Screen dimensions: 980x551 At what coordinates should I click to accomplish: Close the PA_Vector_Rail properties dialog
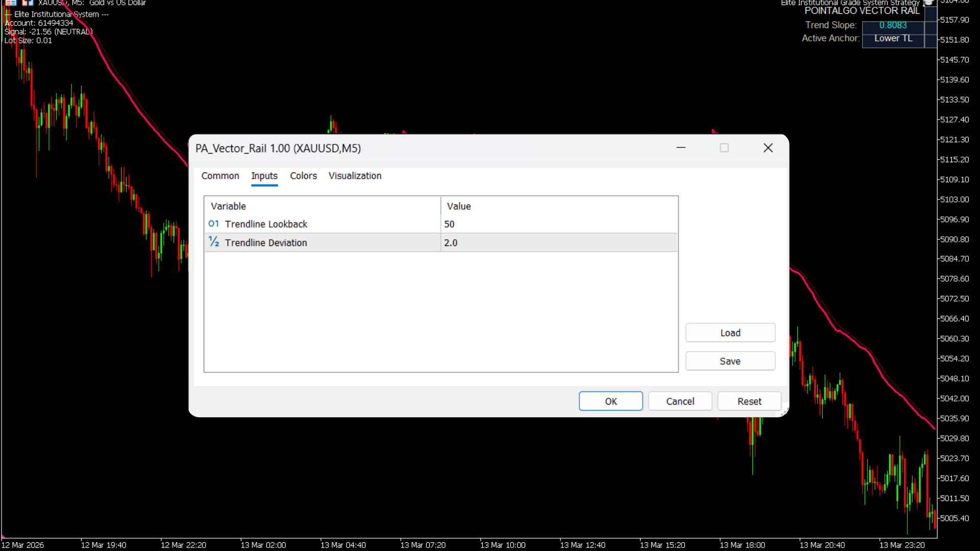pyautogui.click(x=768, y=148)
